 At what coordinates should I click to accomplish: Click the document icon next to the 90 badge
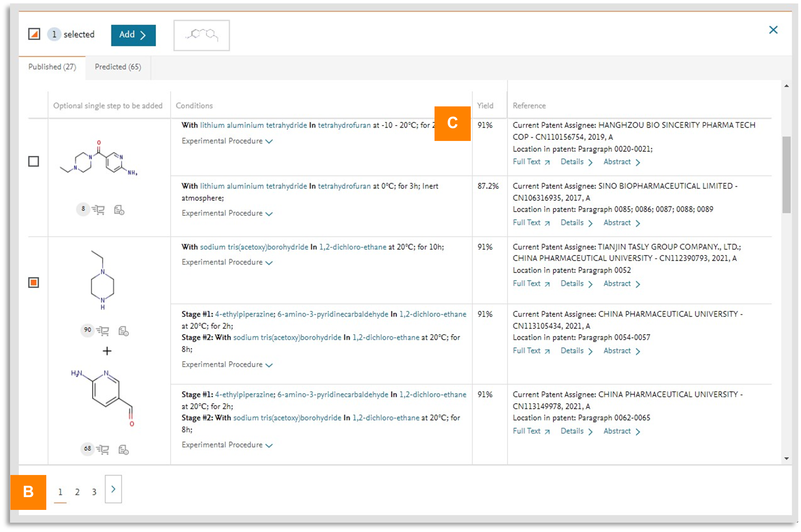click(x=123, y=331)
